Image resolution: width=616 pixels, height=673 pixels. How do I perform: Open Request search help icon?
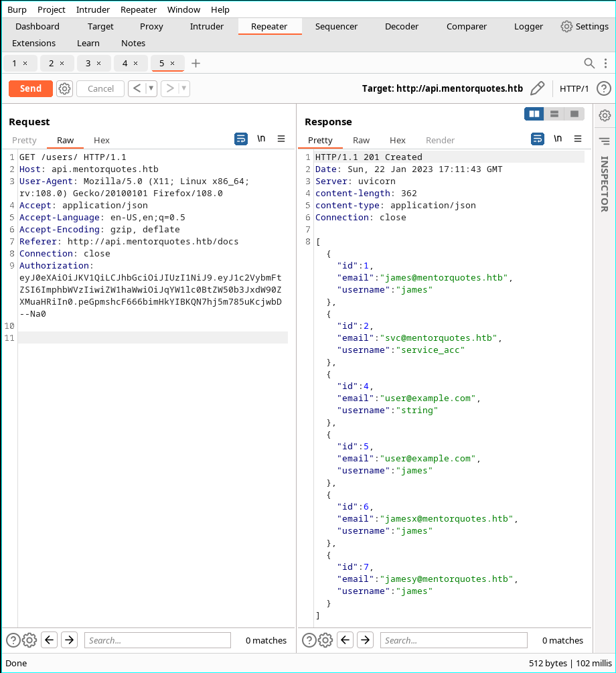(13, 640)
